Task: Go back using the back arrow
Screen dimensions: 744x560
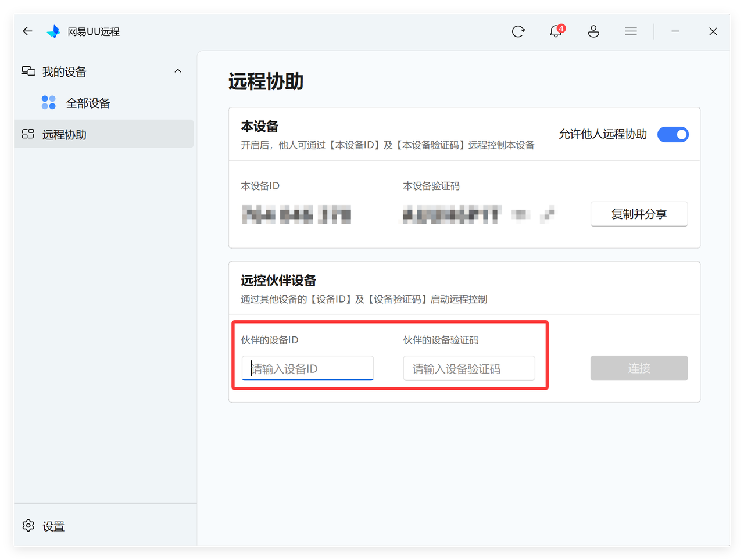Action: (27, 31)
